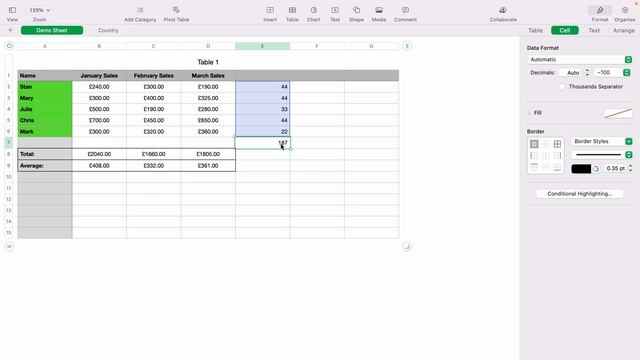Toggle the Format inspector paintbrush icon
This screenshot has height=360, width=640.
[600, 10]
